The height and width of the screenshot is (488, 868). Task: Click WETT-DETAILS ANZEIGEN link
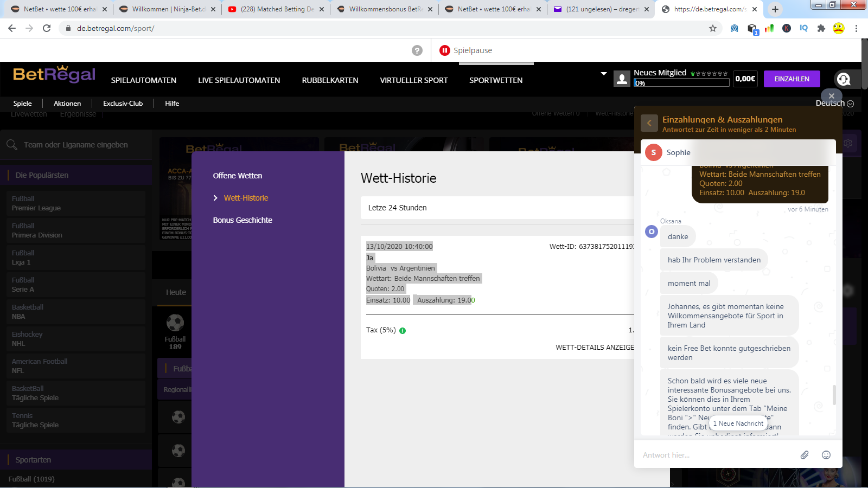(595, 347)
